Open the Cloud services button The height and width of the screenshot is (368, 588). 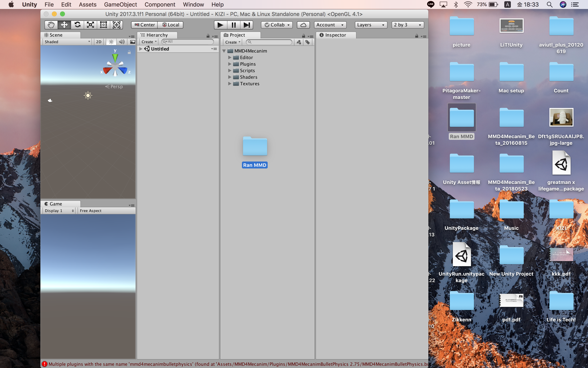[x=303, y=25]
